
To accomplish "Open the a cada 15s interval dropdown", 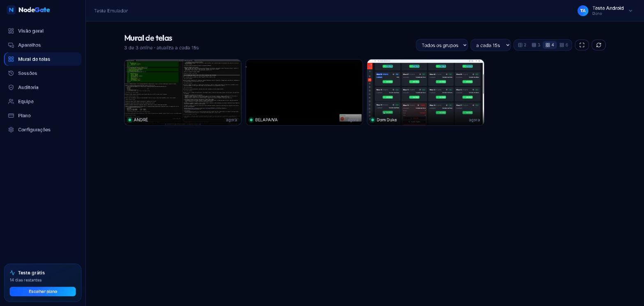I will (x=490, y=45).
